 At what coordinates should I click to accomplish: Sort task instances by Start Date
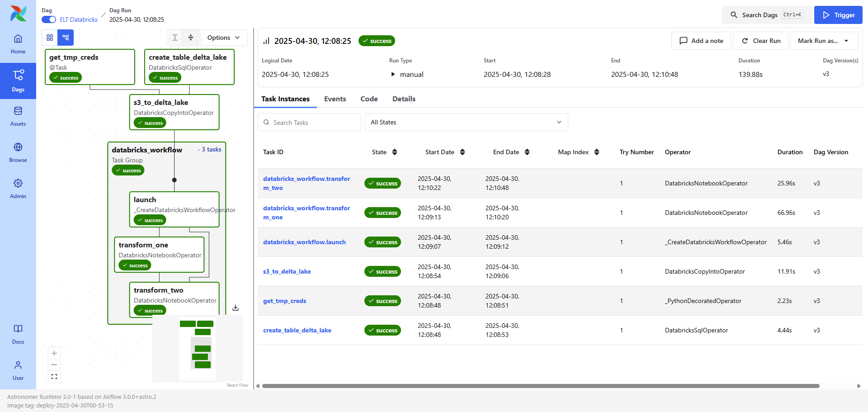coord(462,152)
